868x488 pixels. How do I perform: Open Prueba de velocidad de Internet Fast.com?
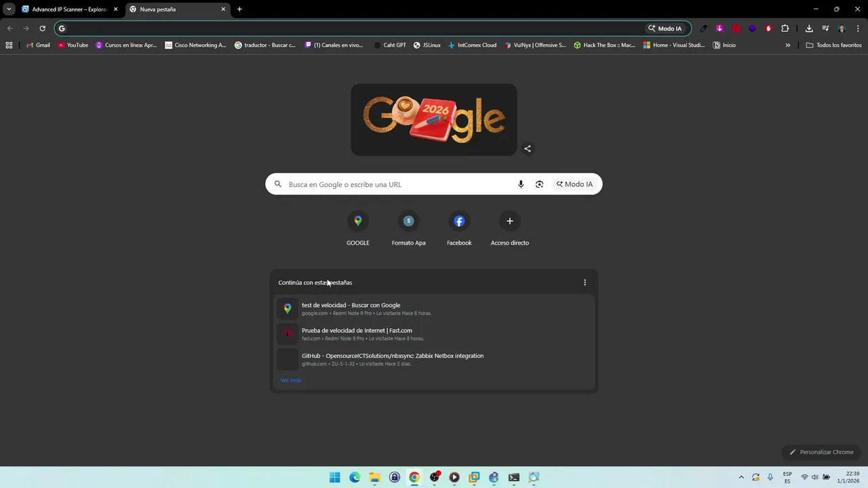434,334
